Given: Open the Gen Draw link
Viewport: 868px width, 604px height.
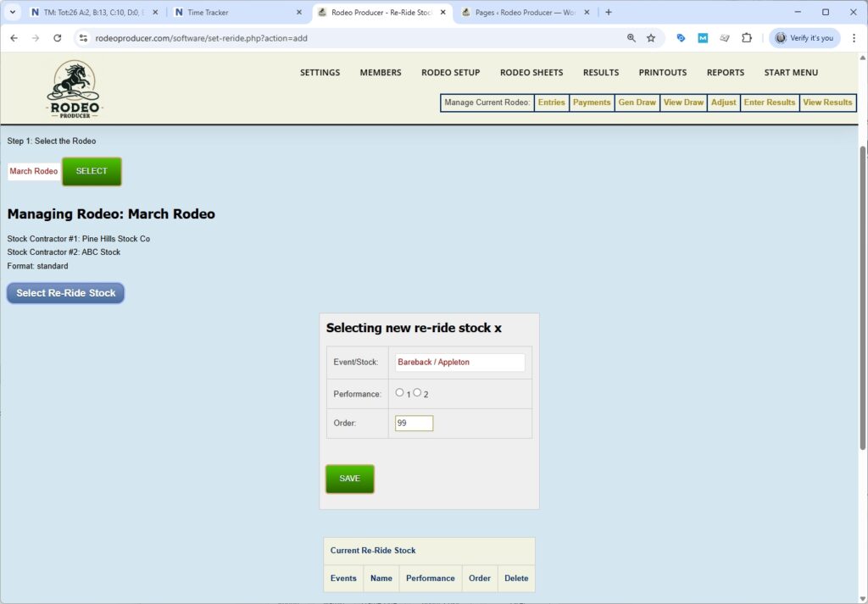Looking at the screenshot, I should tap(637, 102).
